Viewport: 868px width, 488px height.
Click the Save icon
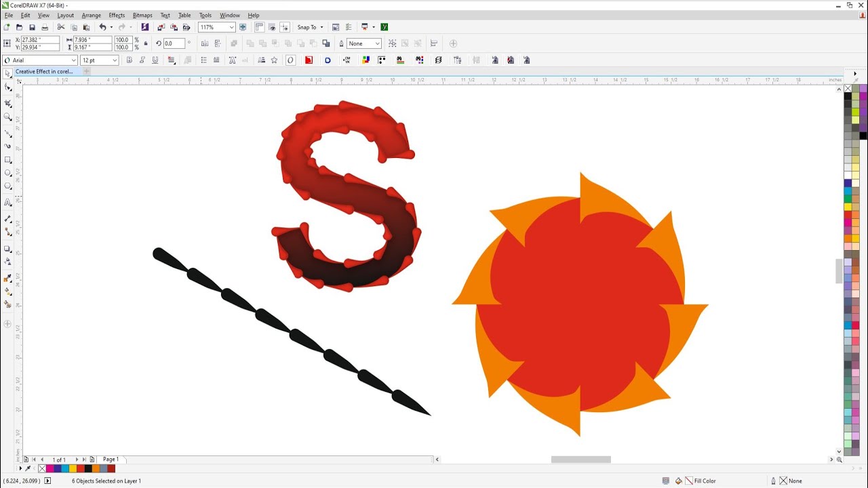(32, 27)
